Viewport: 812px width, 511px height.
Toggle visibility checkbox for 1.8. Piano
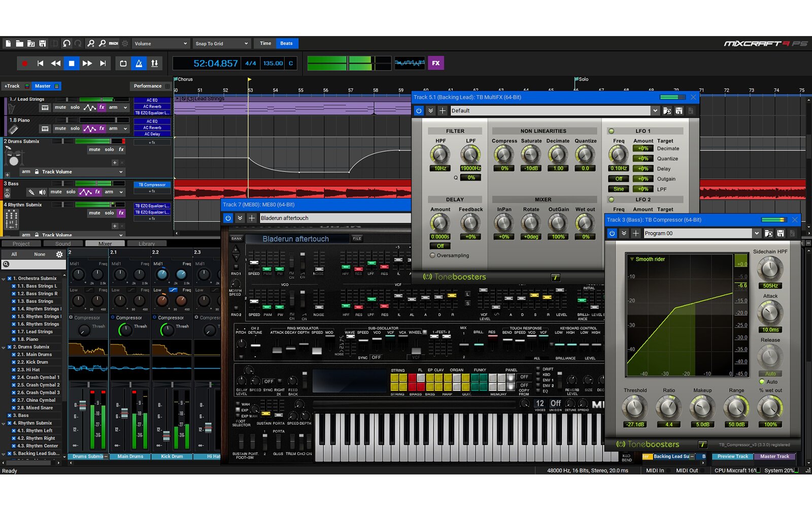click(14, 339)
